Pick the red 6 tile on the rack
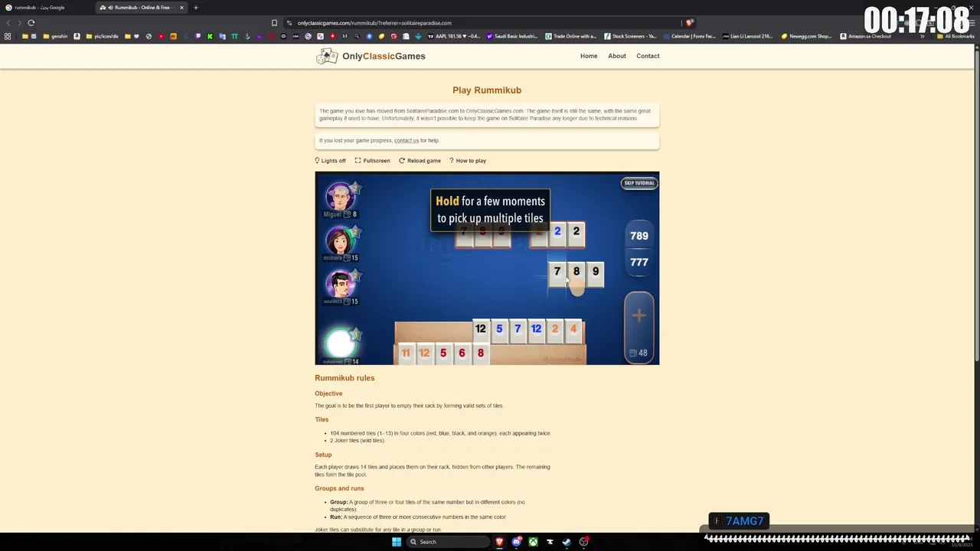The image size is (980, 551). click(462, 353)
